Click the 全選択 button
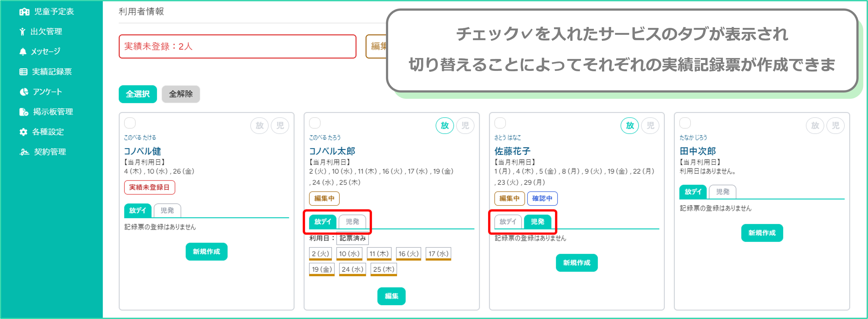The image size is (868, 319). pyautogui.click(x=138, y=94)
